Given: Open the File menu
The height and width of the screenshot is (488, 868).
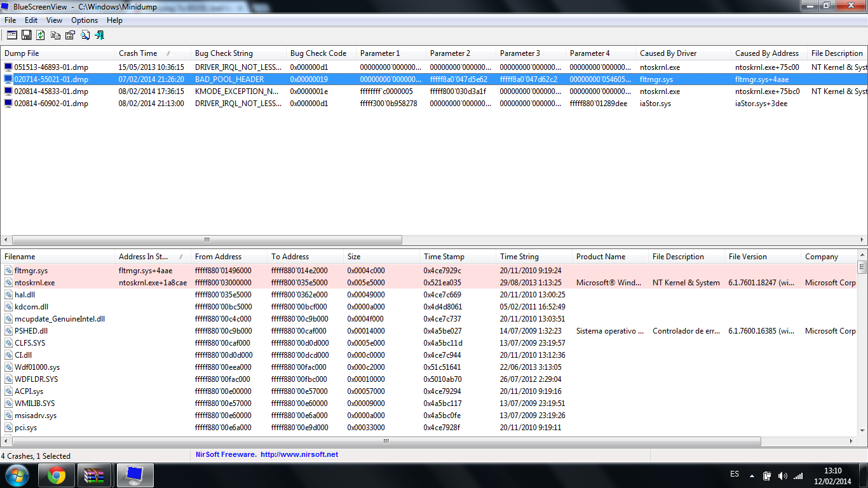Looking at the screenshot, I should coord(10,20).
